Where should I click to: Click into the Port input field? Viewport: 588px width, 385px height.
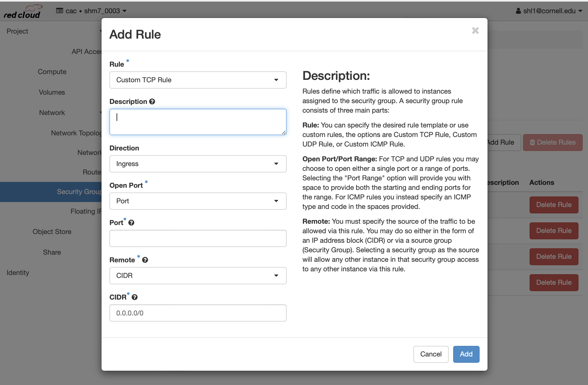point(198,238)
